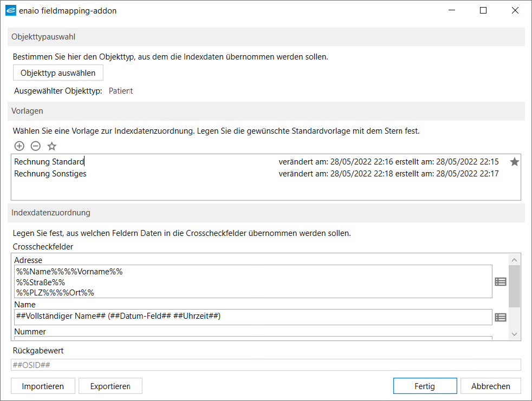
Task: Click into the Name mapping field
Action: click(x=253, y=317)
